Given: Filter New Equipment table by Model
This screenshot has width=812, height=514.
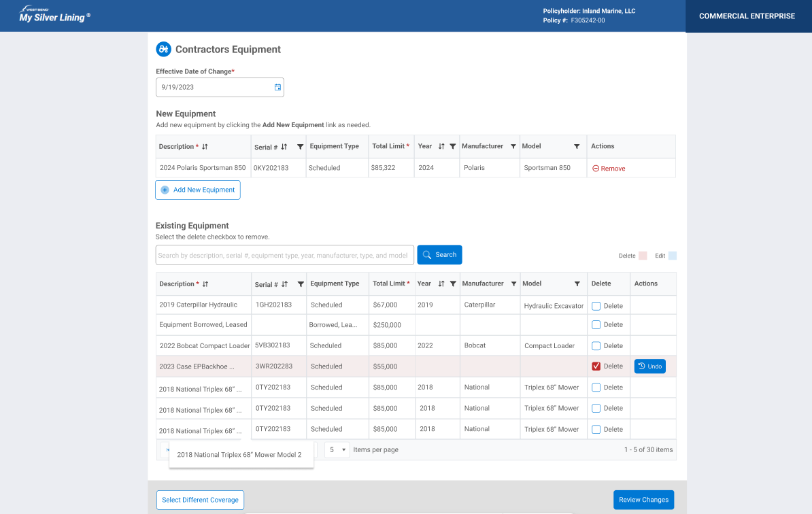Looking at the screenshot, I should (577, 146).
